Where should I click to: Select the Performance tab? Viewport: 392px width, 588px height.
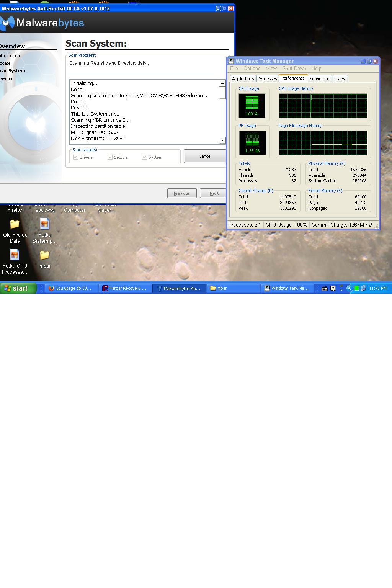[293, 78]
